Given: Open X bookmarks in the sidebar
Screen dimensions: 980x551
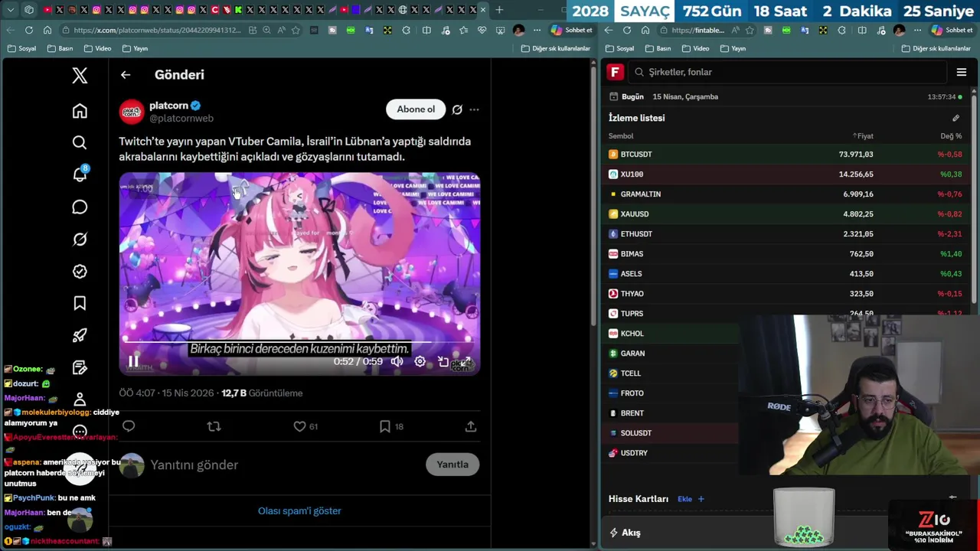Looking at the screenshot, I should coord(80,304).
